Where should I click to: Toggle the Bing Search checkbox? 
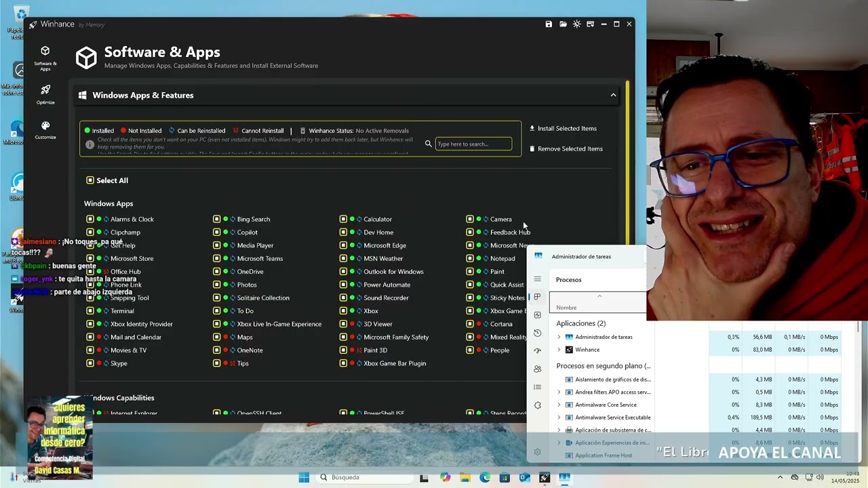[x=217, y=219]
